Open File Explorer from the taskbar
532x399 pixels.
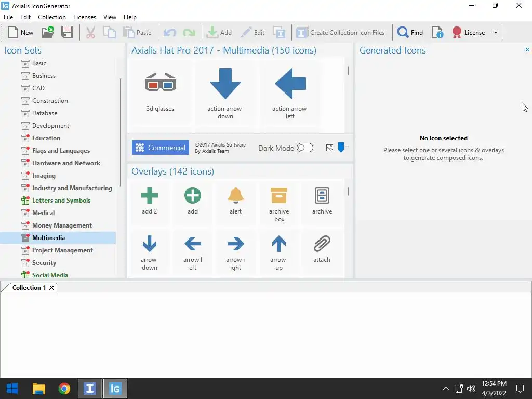(38, 389)
